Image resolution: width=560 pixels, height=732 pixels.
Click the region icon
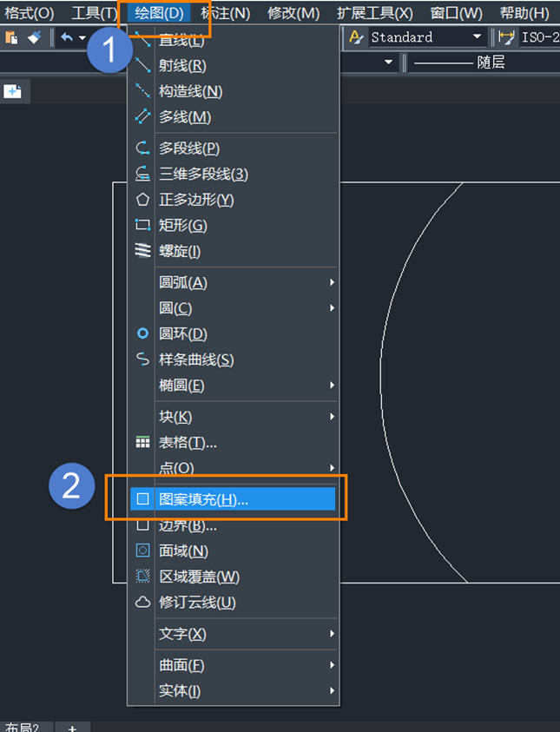click(142, 551)
